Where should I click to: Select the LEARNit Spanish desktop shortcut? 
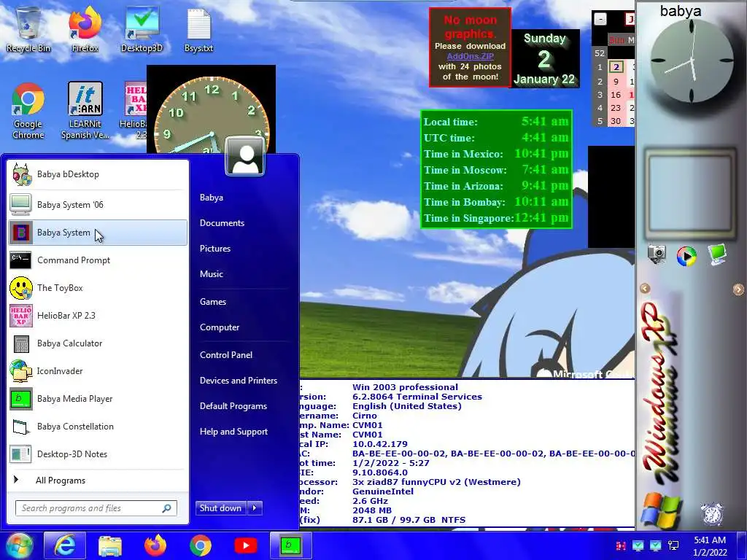click(85, 111)
